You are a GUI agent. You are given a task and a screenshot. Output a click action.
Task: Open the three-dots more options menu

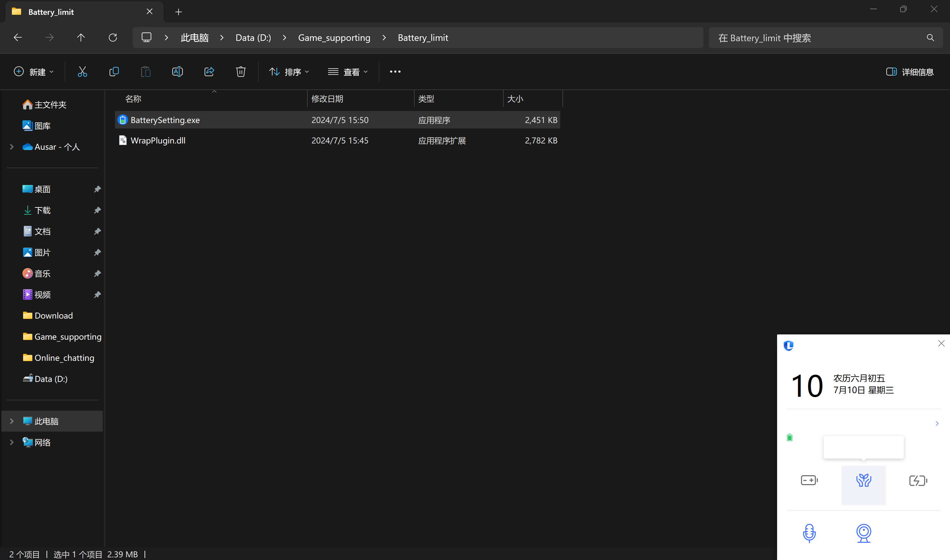point(395,72)
